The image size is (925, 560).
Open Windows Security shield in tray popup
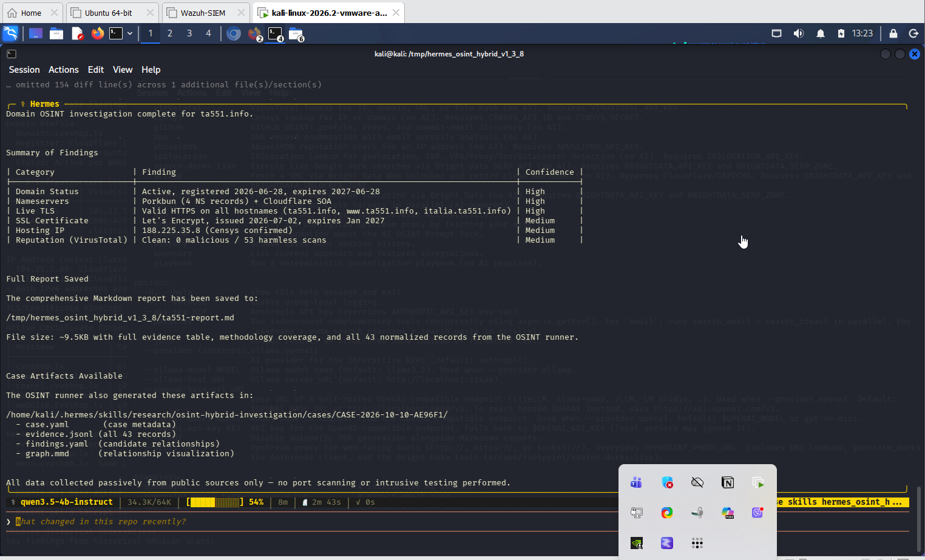coord(667,482)
